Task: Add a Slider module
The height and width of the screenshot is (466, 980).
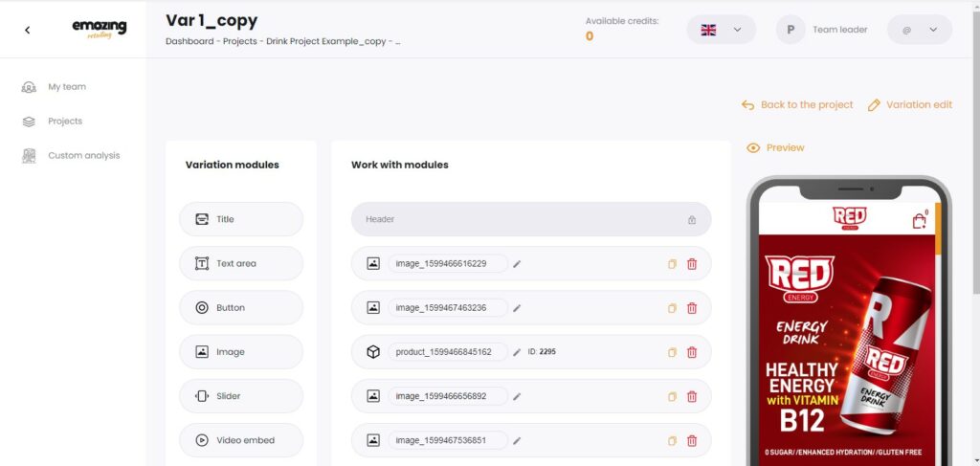Action: [x=241, y=396]
